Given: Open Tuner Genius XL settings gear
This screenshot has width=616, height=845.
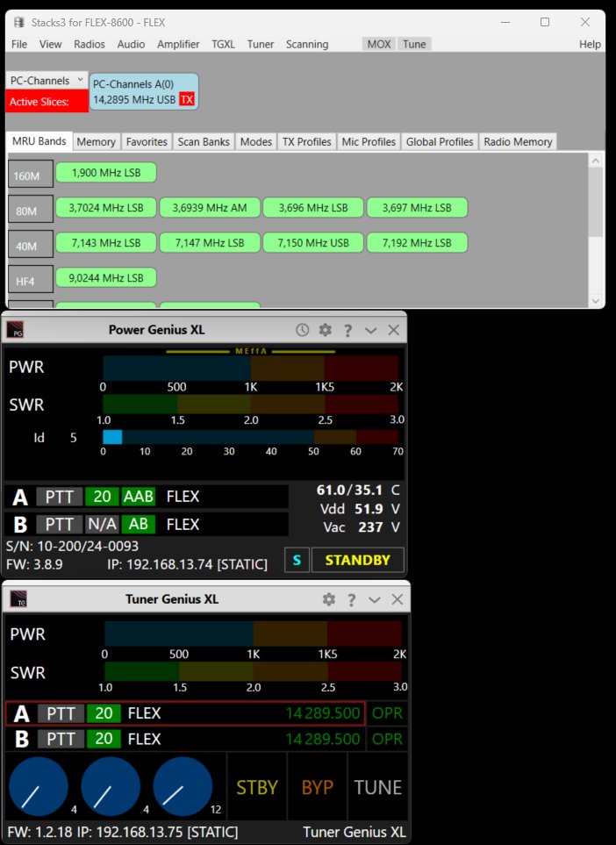Looking at the screenshot, I should (329, 599).
